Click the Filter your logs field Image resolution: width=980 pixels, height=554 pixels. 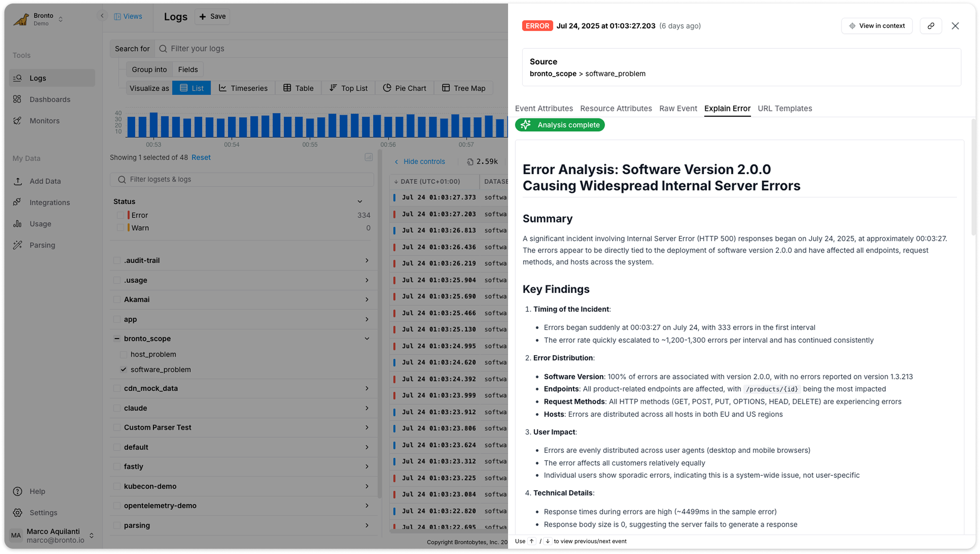tap(332, 49)
